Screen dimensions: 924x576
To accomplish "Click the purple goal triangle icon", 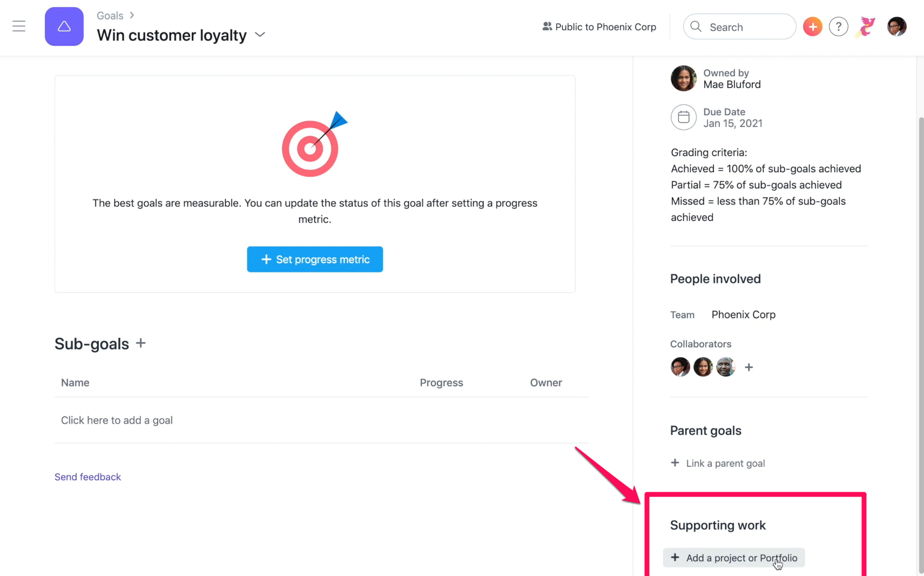I will (64, 26).
